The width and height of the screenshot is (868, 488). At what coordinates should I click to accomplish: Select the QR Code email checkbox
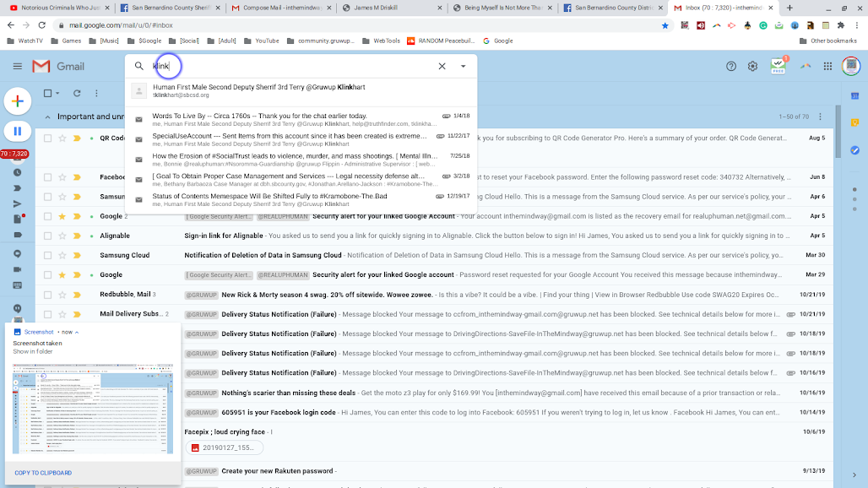(x=47, y=138)
